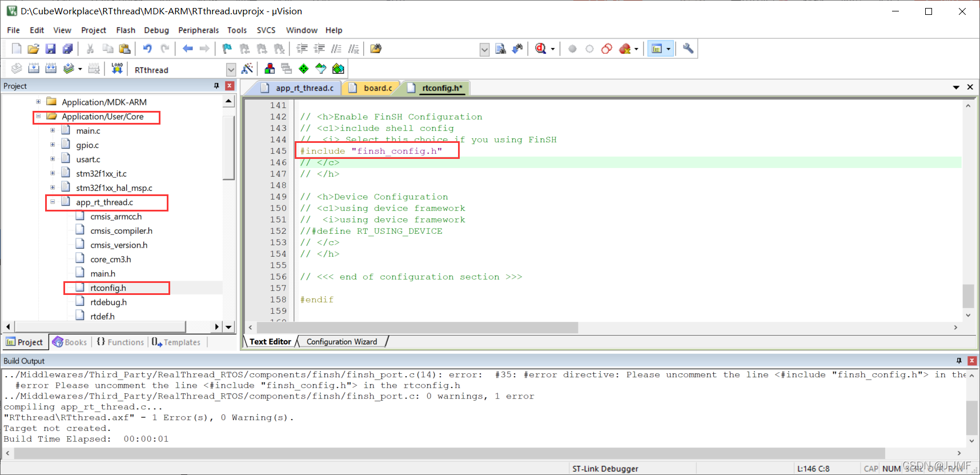Expand the usart.c tree node
This screenshot has height=475, width=980.
[x=53, y=159]
